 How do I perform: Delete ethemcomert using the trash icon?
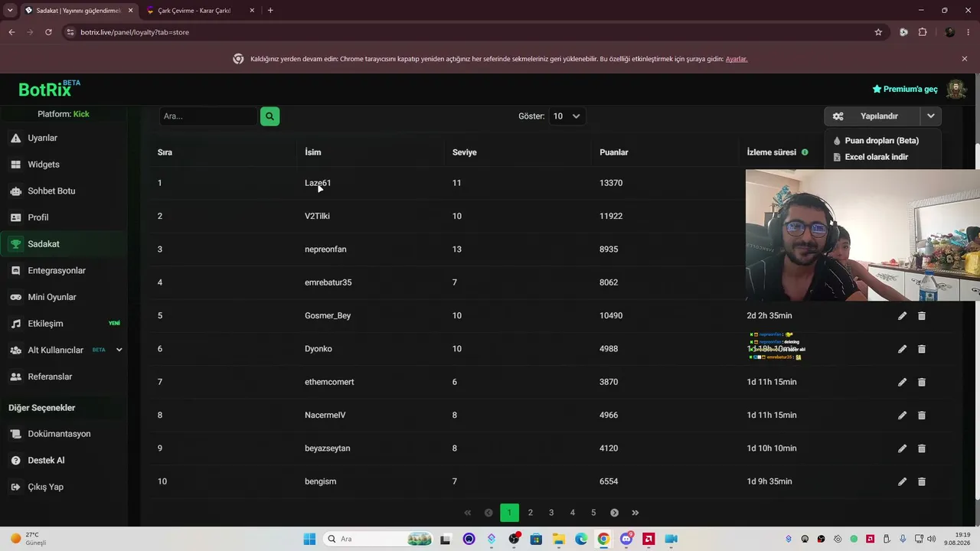pos(922,382)
